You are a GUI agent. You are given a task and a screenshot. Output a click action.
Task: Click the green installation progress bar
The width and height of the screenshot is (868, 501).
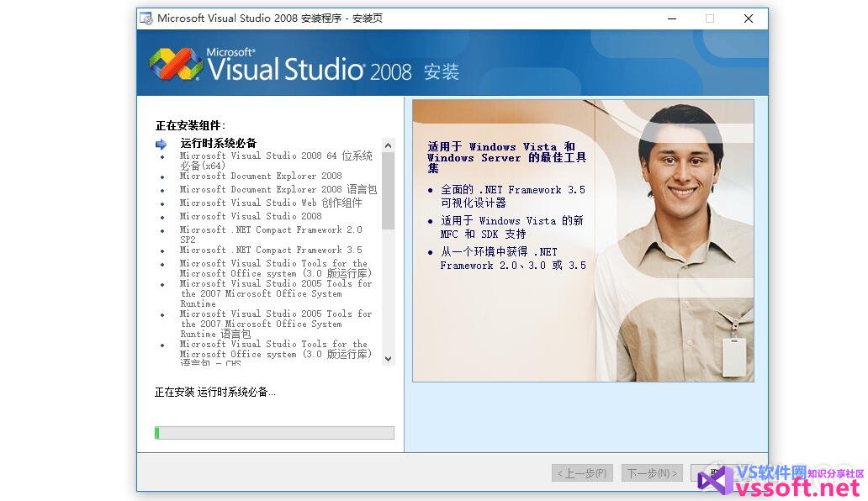(274, 432)
